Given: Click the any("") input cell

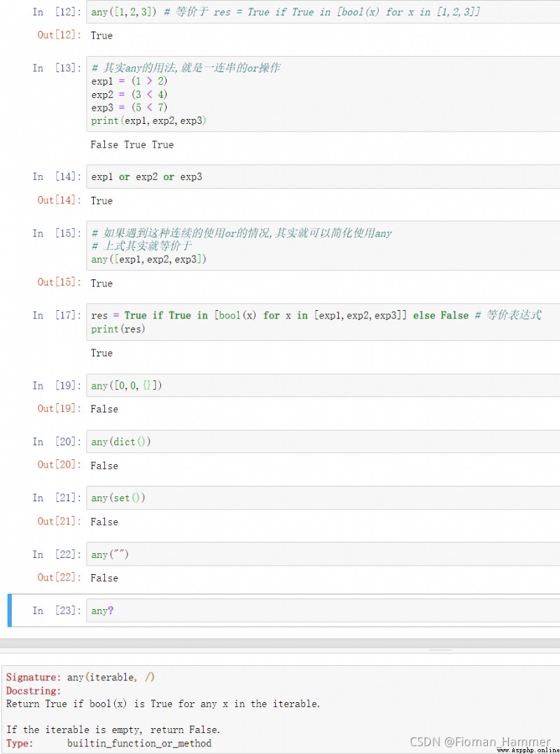Looking at the screenshot, I should [x=323, y=554].
